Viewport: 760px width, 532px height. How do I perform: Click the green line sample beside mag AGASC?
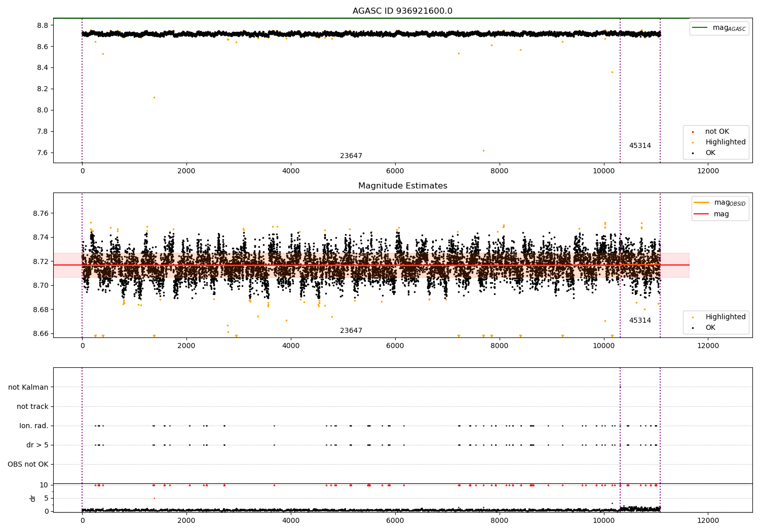700,28
